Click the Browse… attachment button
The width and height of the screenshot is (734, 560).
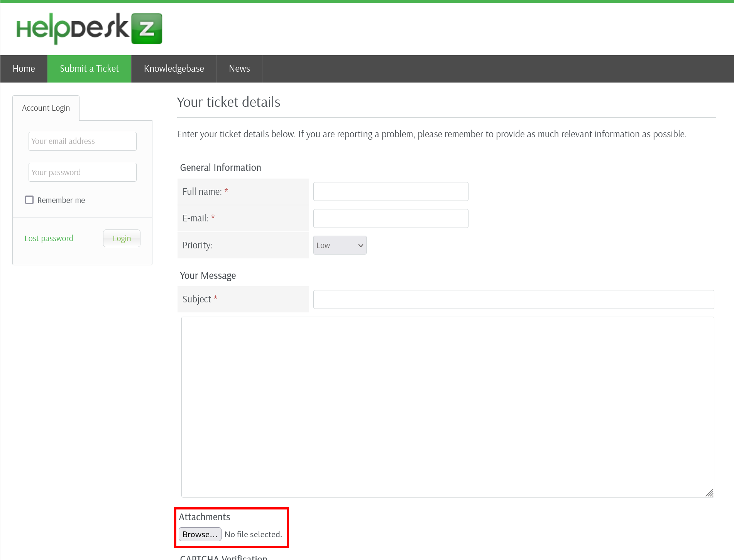tap(200, 534)
